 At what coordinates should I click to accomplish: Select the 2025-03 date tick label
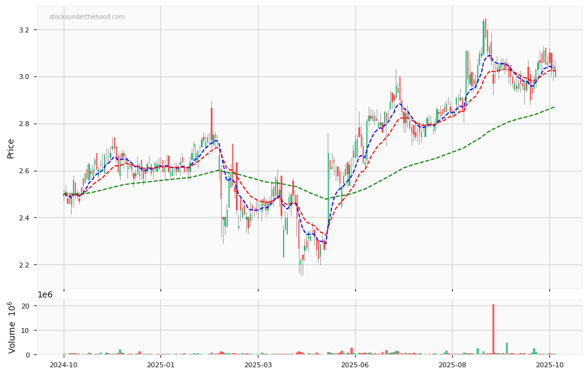258,365
